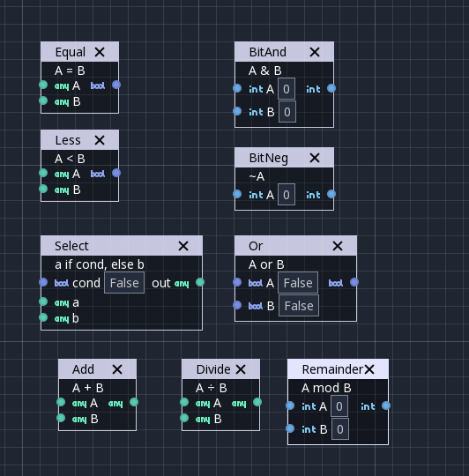Edit the int B value field in Remainder
Image resolution: width=469 pixels, height=476 pixels.
tap(340, 429)
